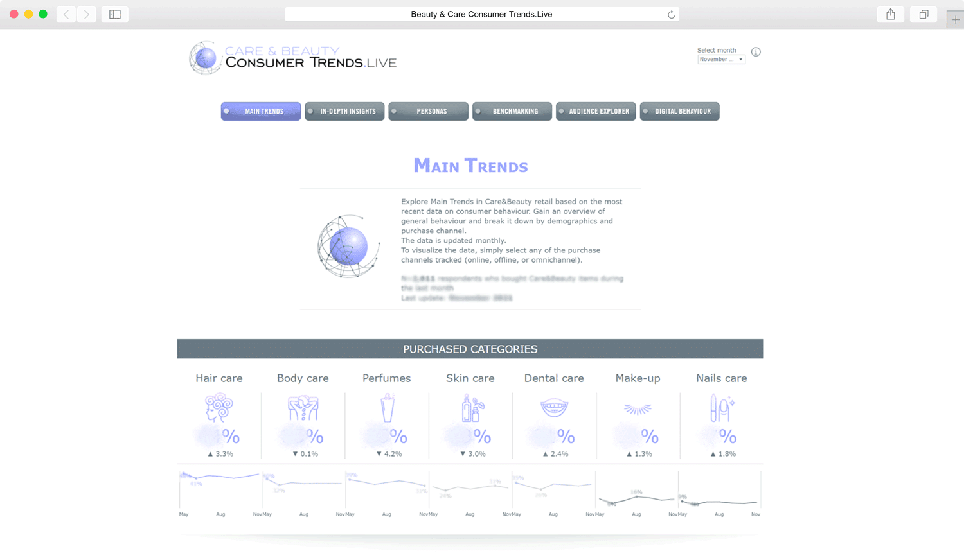Click the Dental care trend line chart
Image resolution: width=964 pixels, height=560 pixels.
pos(553,491)
